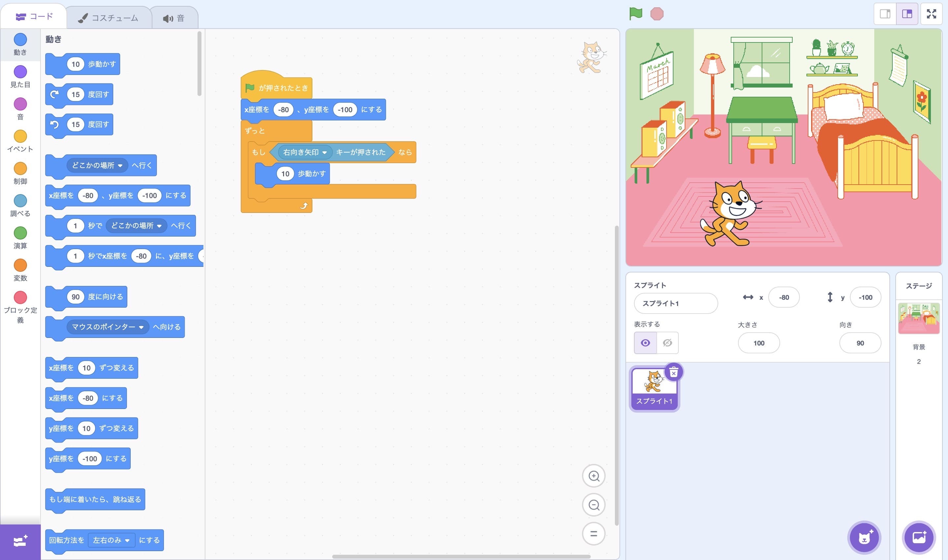
Task: Select the 見た目 category circle
Action: [20, 72]
